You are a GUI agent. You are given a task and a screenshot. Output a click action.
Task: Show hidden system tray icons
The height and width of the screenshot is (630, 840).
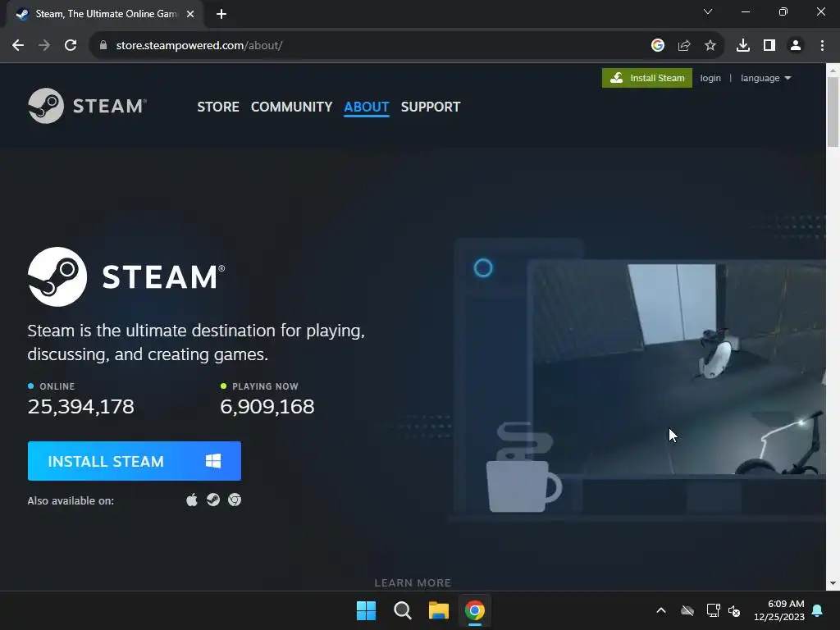click(661, 610)
